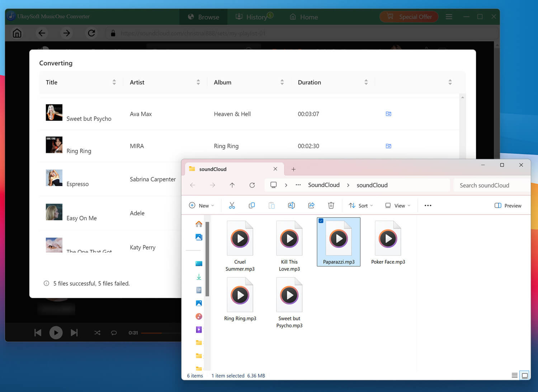This screenshot has width=538, height=392.
Task: Click the Paste icon in Explorer toolbar
Action: pyautogui.click(x=272, y=206)
